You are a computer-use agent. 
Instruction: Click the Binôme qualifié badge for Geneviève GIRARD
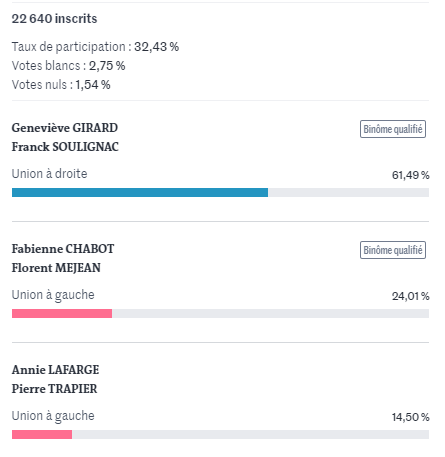coord(393,129)
